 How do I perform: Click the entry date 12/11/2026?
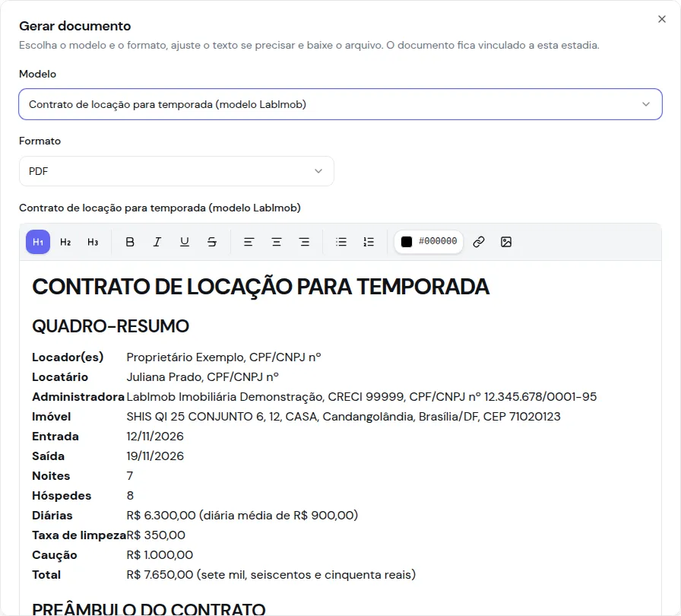tap(155, 437)
